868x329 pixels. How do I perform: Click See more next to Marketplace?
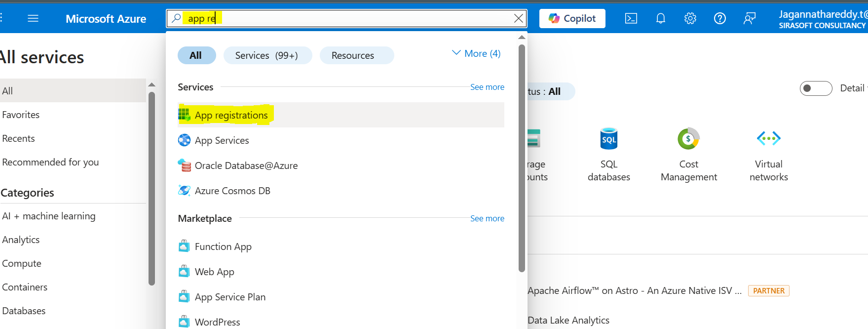point(487,218)
